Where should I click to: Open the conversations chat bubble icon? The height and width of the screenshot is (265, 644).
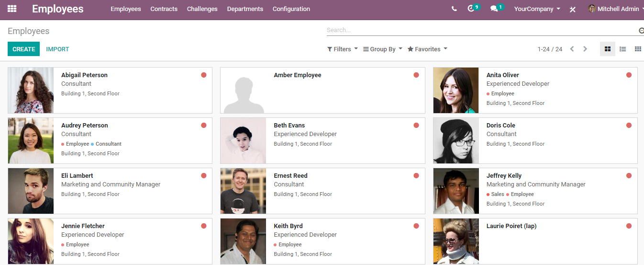tap(497, 8)
